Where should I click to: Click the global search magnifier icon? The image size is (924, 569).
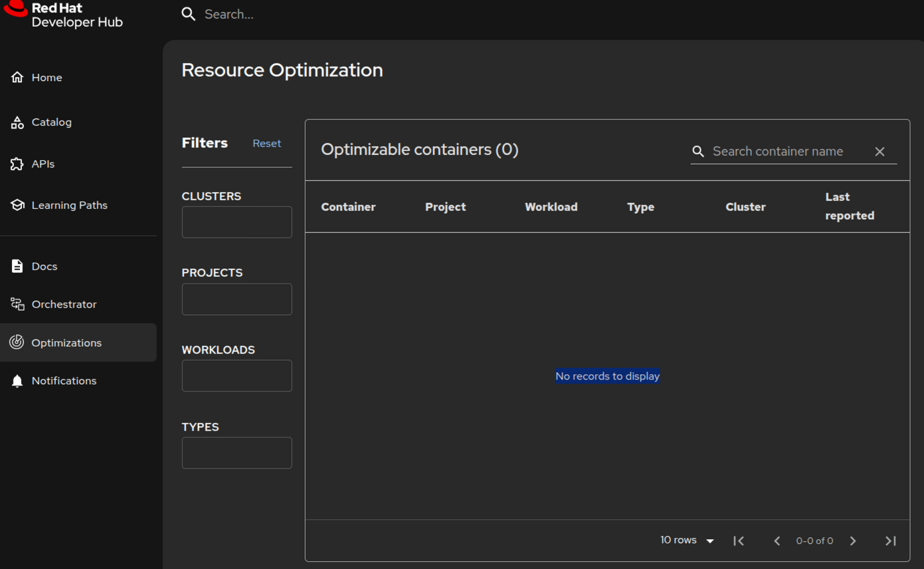coord(189,14)
